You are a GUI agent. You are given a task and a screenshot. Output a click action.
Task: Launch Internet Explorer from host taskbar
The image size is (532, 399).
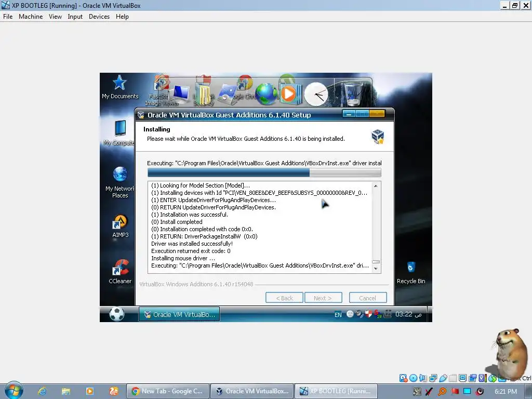[42, 391]
